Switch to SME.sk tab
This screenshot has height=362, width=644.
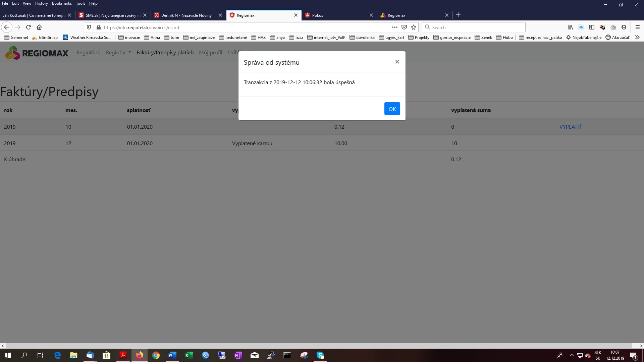113,15
